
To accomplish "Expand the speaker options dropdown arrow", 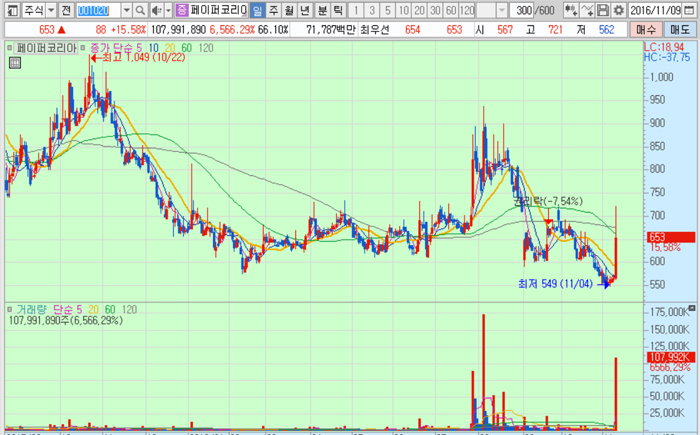I will pyautogui.click(x=166, y=10).
